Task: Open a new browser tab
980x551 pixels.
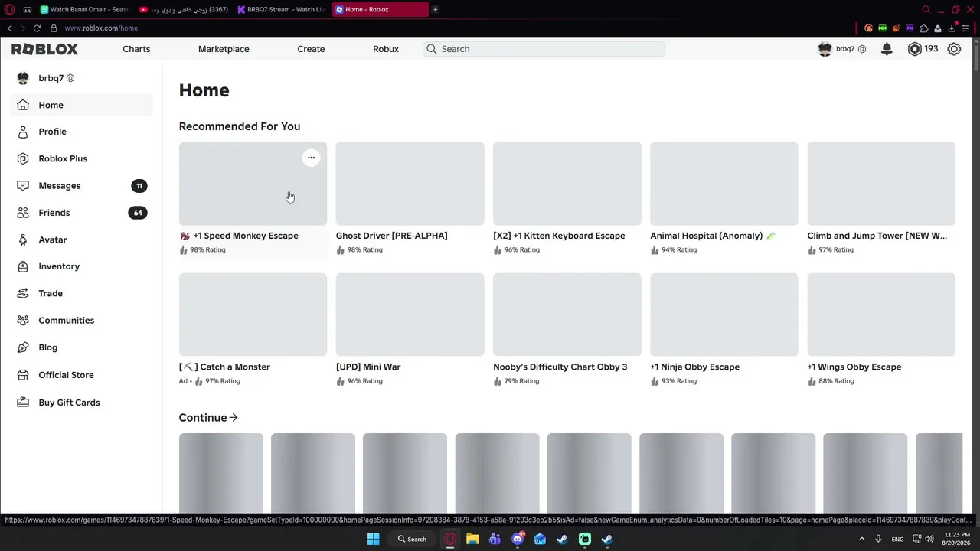Action: 435,10
